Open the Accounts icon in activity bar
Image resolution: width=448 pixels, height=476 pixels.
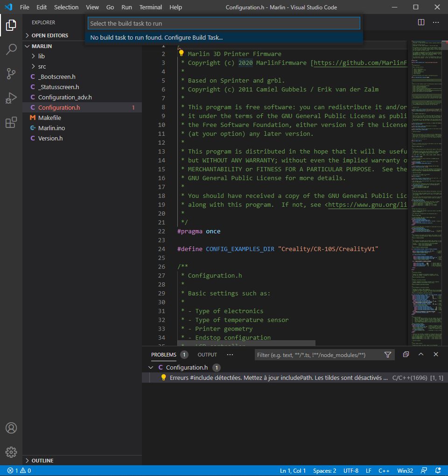click(x=11, y=428)
